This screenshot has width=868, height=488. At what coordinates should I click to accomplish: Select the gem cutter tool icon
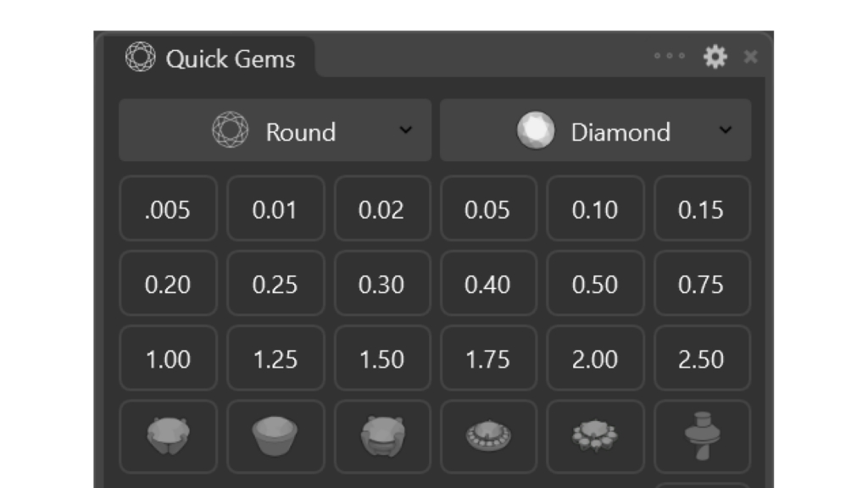[702, 436]
